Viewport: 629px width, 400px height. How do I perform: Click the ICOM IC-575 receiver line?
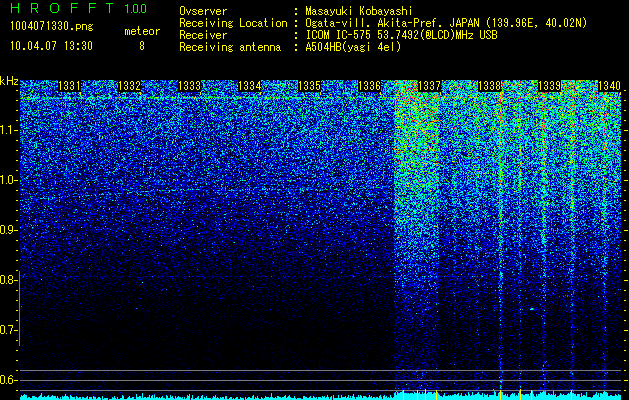(401, 35)
